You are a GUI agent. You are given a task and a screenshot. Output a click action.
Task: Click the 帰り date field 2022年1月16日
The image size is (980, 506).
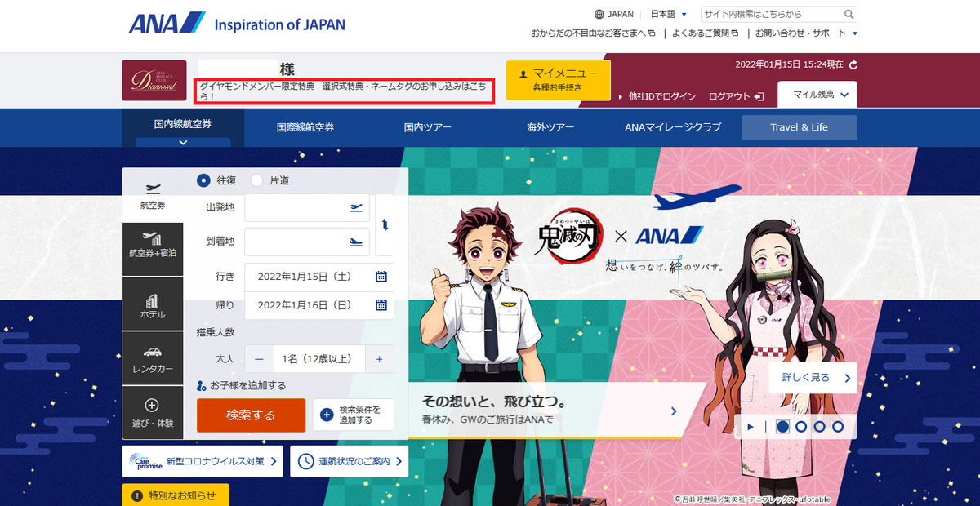[319, 305]
